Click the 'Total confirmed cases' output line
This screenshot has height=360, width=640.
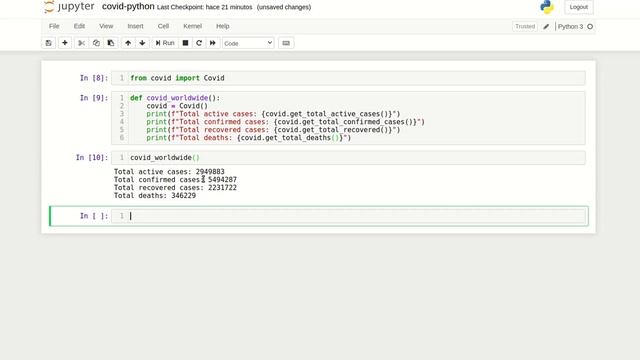[x=175, y=180]
